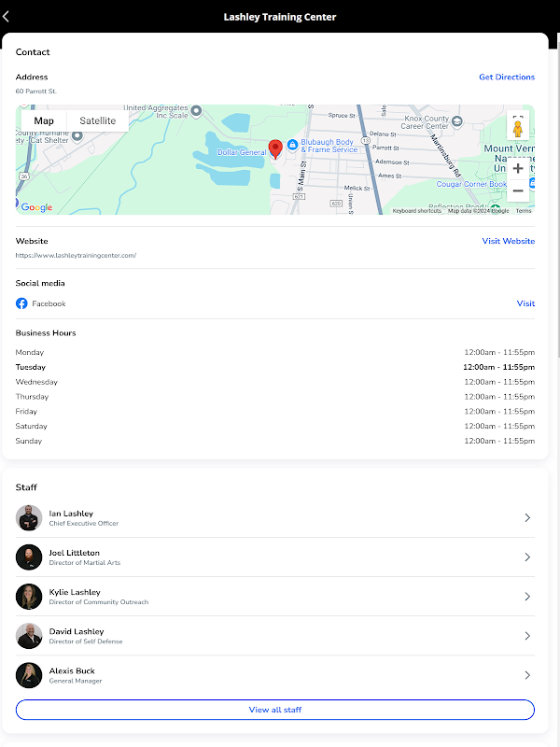Open map Terms link
Screen dimensions: 560x747
point(524,211)
